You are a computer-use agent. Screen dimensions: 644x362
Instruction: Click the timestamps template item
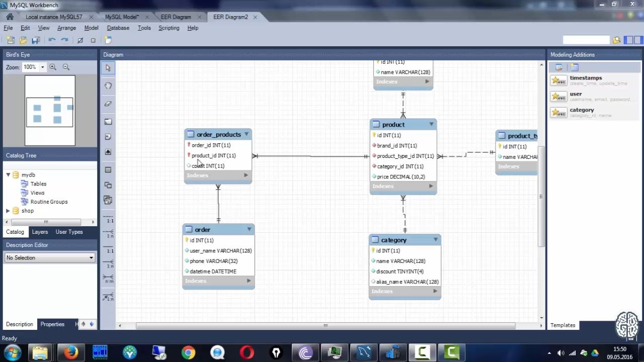[x=586, y=80]
